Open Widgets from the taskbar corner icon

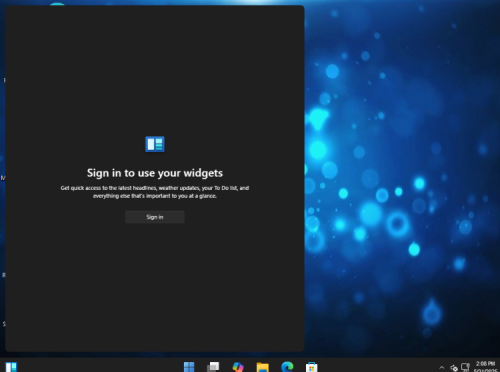[x=11, y=367]
